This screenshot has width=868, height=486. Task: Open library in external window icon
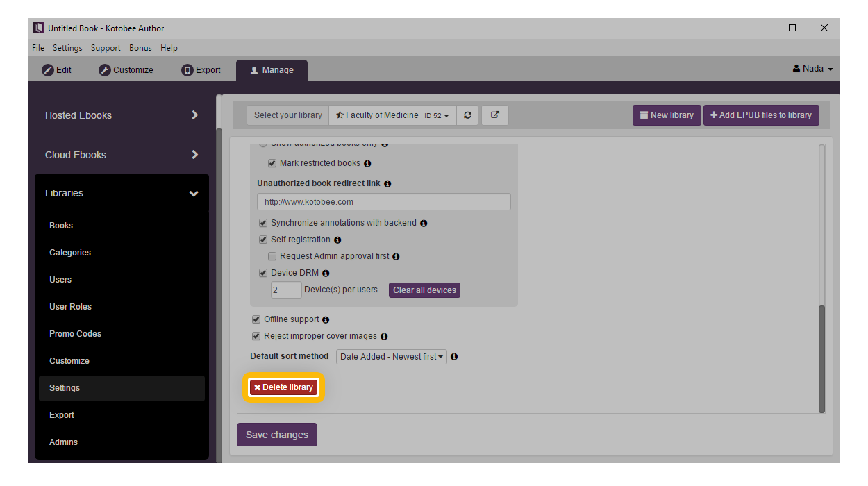pos(494,115)
